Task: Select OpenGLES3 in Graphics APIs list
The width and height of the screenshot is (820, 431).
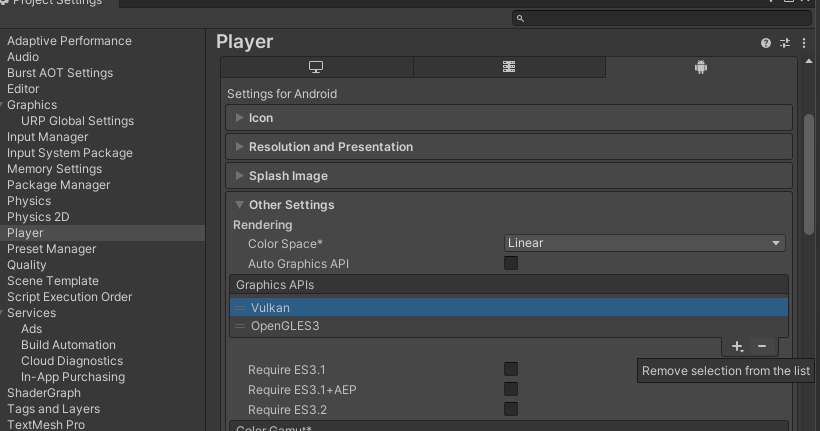Action: pos(509,326)
